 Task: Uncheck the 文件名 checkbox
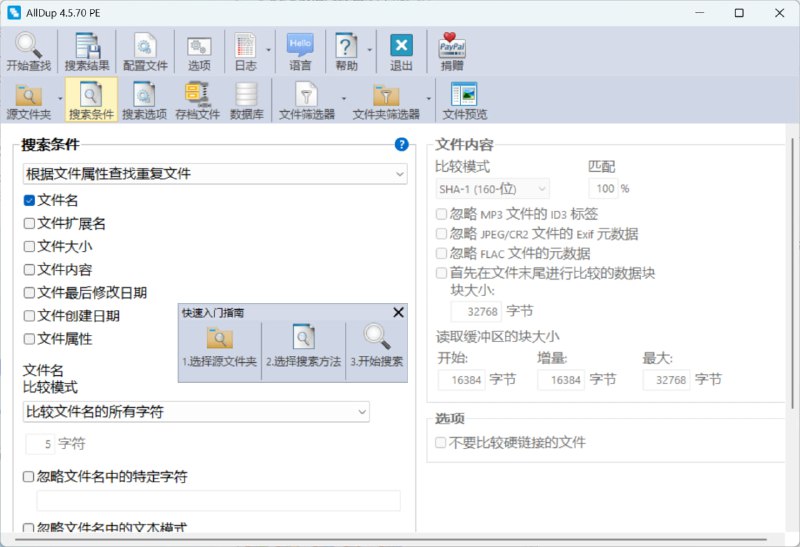(29, 200)
